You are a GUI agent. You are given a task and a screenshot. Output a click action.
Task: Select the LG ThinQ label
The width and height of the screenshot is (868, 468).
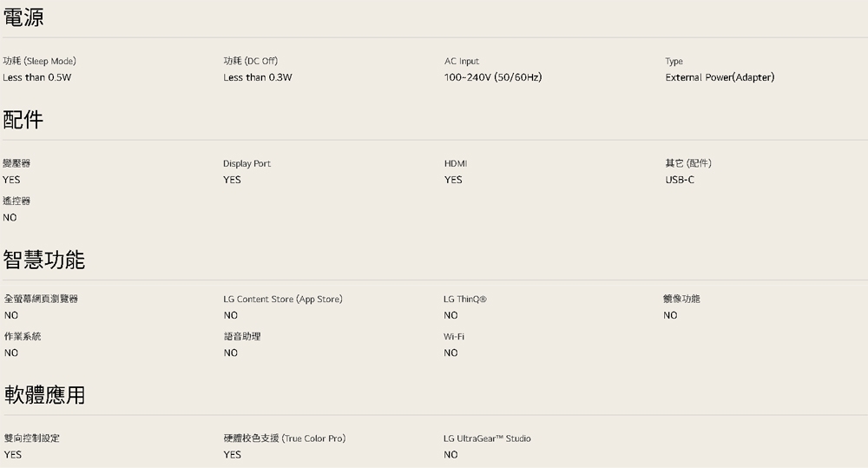point(465,300)
